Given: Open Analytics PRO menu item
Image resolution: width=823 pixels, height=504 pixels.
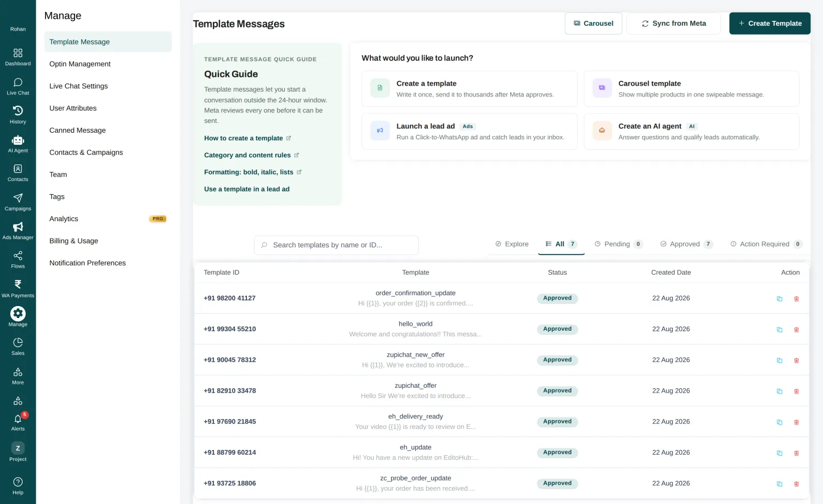Looking at the screenshot, I should pyautogui.click(x=108, y=219).
